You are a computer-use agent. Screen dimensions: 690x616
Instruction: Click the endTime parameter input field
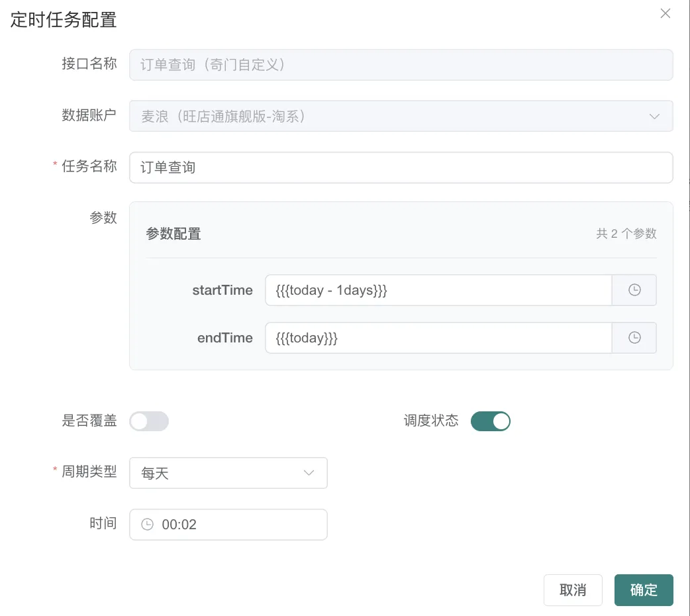pyautogui.click(x=437, y=338)
